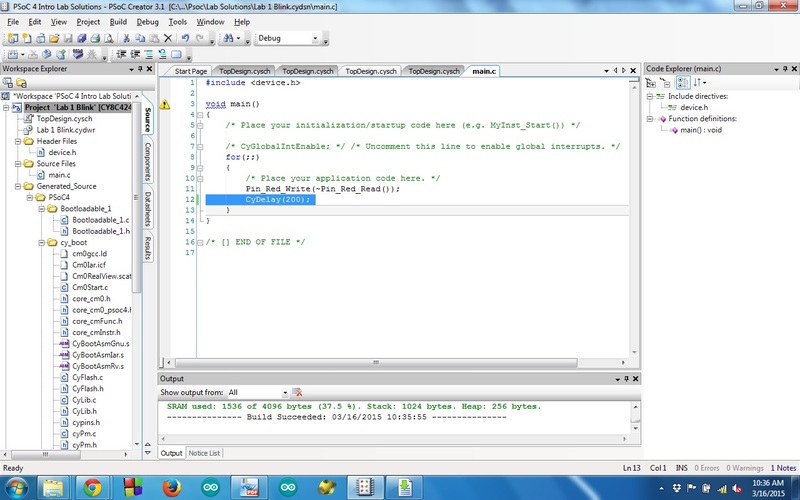Click the Copy toolbar icon

[140, 38]
